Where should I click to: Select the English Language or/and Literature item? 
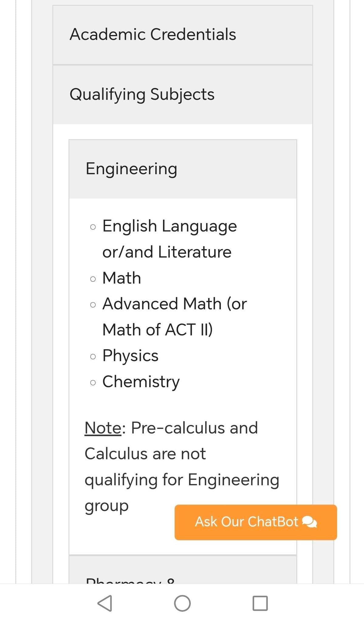coord(170,239)
